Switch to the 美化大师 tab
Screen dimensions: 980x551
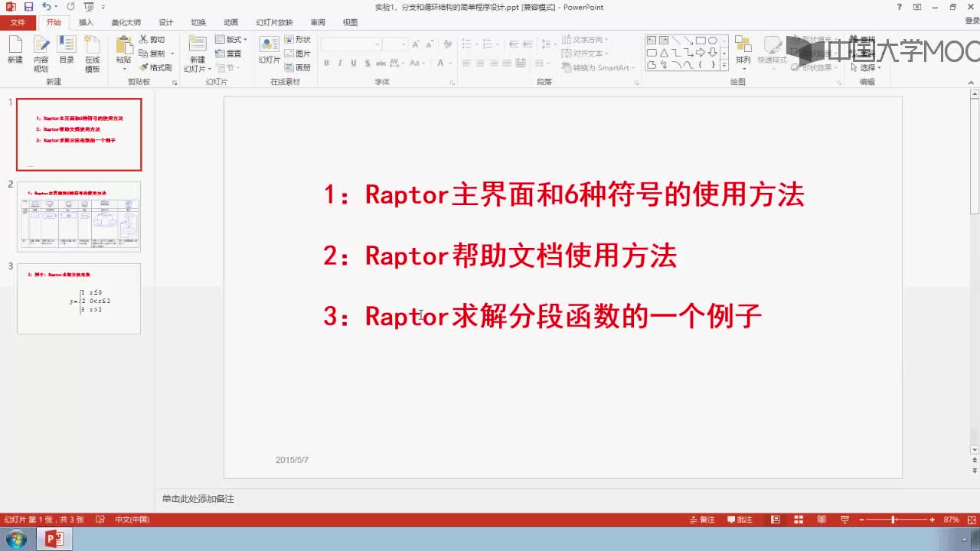tap(126, 23)
